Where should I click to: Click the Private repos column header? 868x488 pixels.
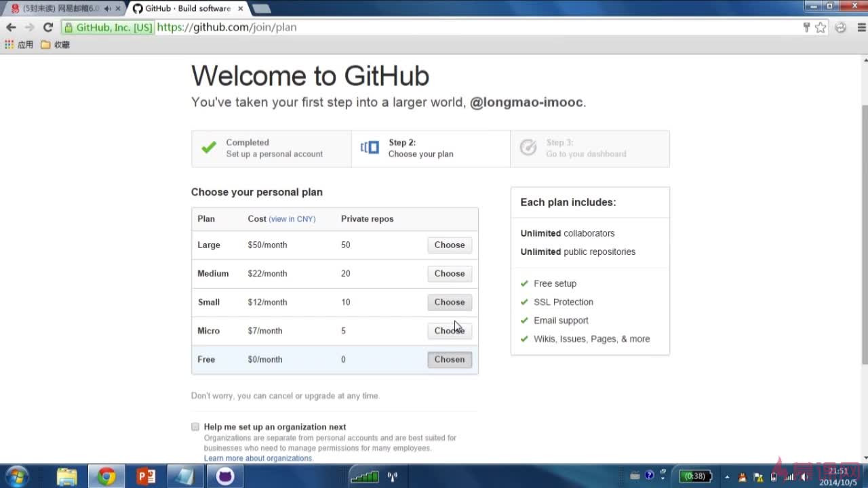367,219
